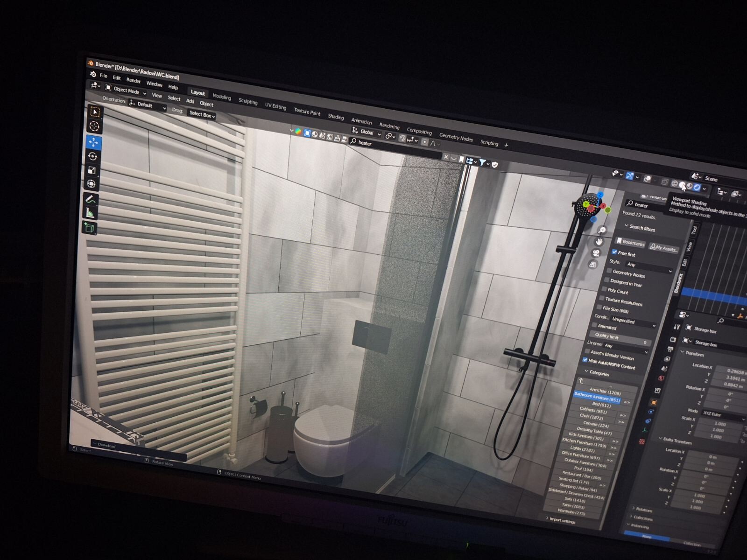Viewport: 747px width, 560px height.
Task: Select the Bathroom furniture (951) category
Action: pyautogui.click(x=596, y=397)
